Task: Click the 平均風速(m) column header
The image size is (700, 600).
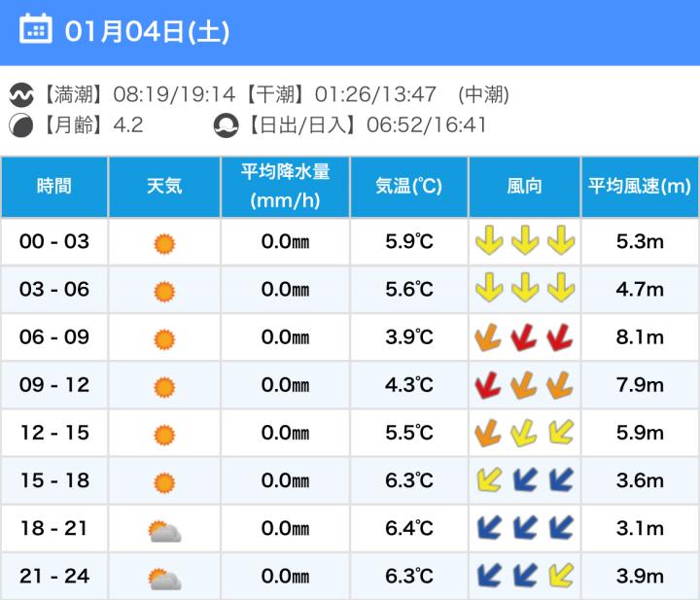Action: pyautogui.click(x=639, y=187)
